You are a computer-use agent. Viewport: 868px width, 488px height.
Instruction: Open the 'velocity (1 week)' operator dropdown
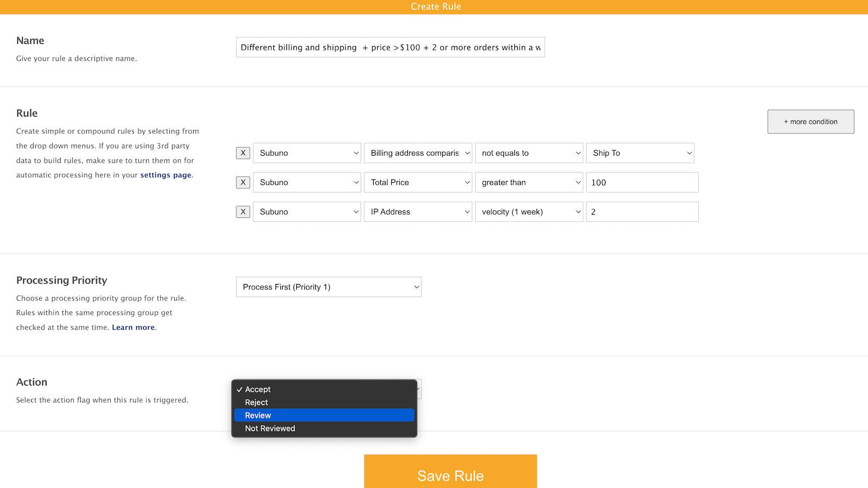tap(528, 211)
